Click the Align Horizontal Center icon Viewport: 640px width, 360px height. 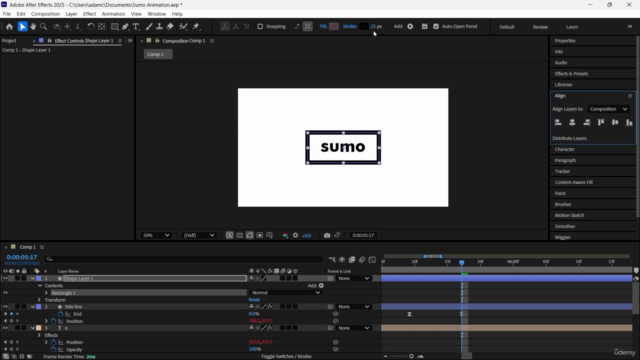pyautogui.click(x=572, y=122)
